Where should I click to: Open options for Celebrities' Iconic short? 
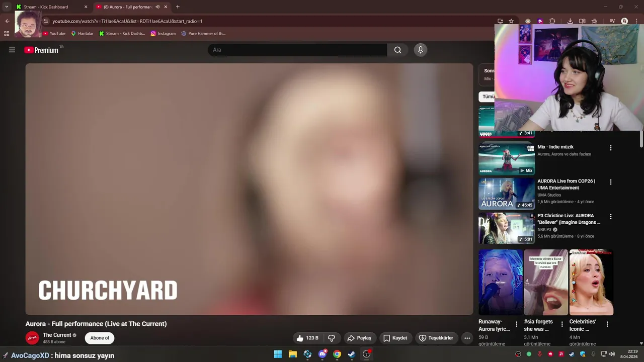[x=607, y=324]
